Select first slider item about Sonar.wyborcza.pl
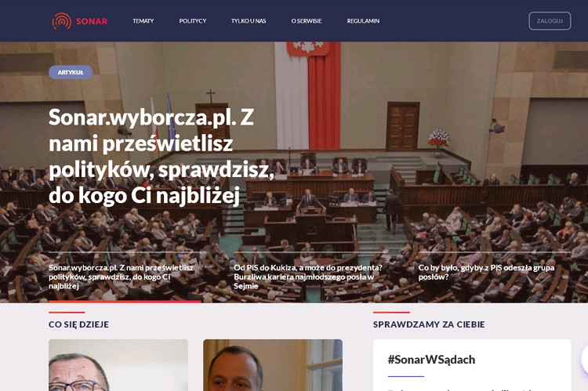Screen dimensions: 588x391 pyautogui.click(x=121, y=277)
